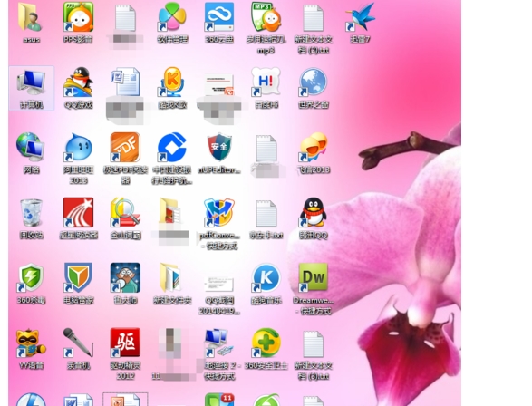The height and width of the screenshot is (406, 532).
Task: Select the green icon with the 11 badge
Action: (x=219, y=400)
